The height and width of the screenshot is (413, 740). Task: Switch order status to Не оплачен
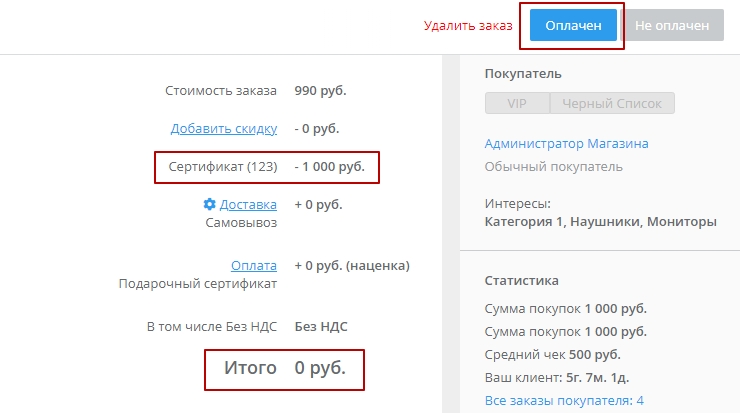click(x=672, y=26)
